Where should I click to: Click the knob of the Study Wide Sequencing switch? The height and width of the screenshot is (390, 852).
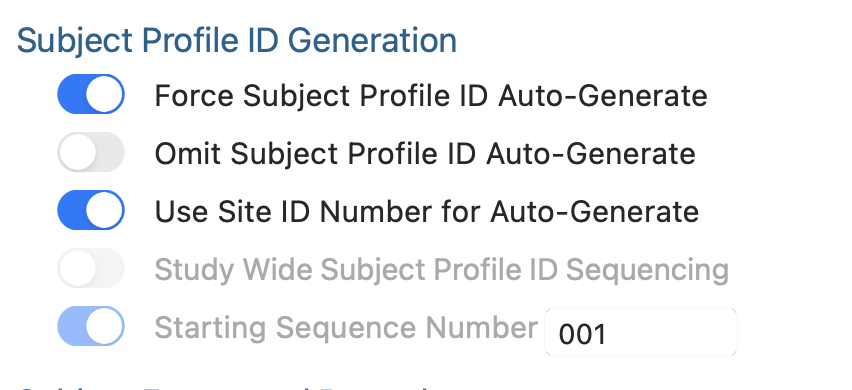pyautogui.click(x=78, y=268)
